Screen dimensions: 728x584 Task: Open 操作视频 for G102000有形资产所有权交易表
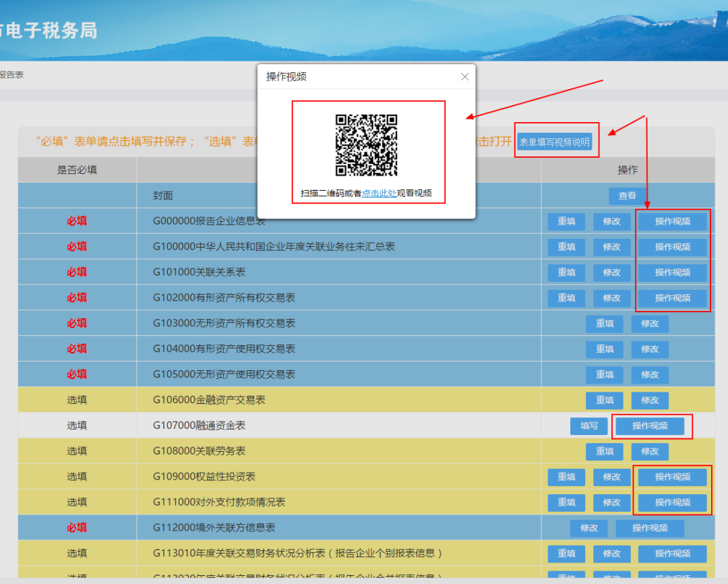tap(672, 298)
